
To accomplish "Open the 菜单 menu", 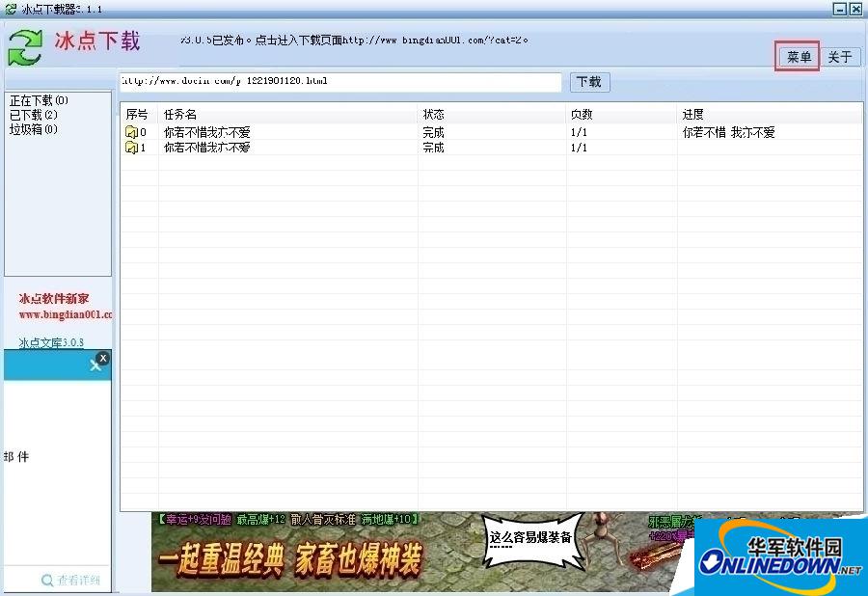I will click(x=799, y=57).
